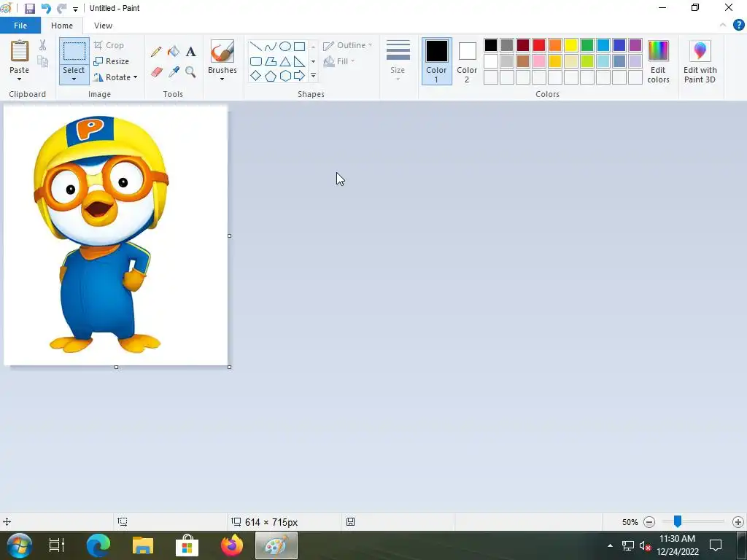Choose the Rounded rectangle shape
This screenshot has height=560, width=747.
click(x=256, y=61)
